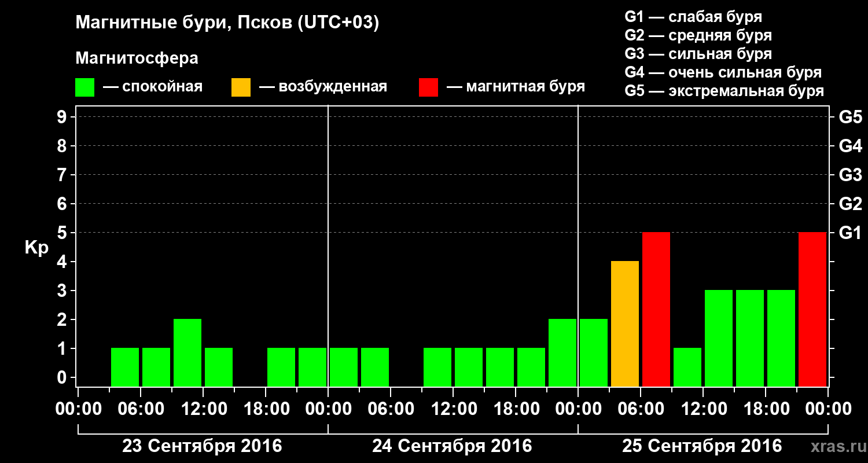The width and height of the screenshot is (868, 463).
Task: Click the 'G2' right-axis tick label
Action: pos(851,204)
